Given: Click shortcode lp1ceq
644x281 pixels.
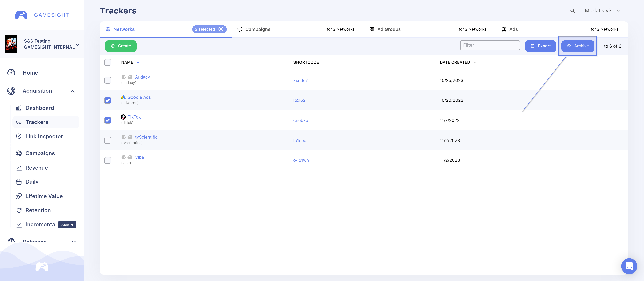Looking at the screenshot, I should coord(300,140).
